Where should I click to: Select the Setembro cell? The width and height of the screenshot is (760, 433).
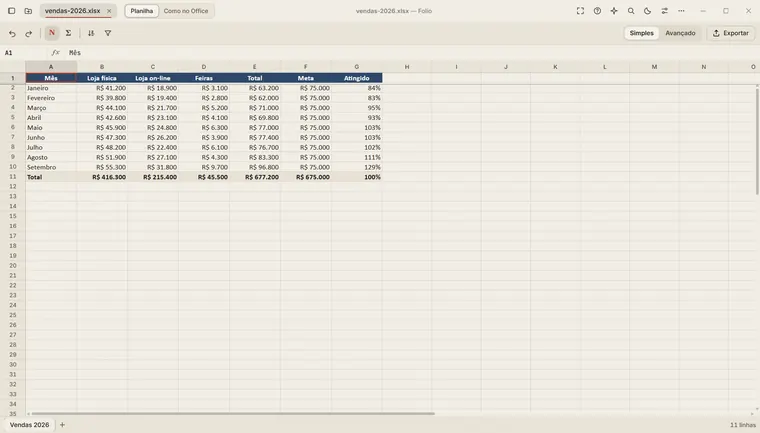[x=51, y=167]
